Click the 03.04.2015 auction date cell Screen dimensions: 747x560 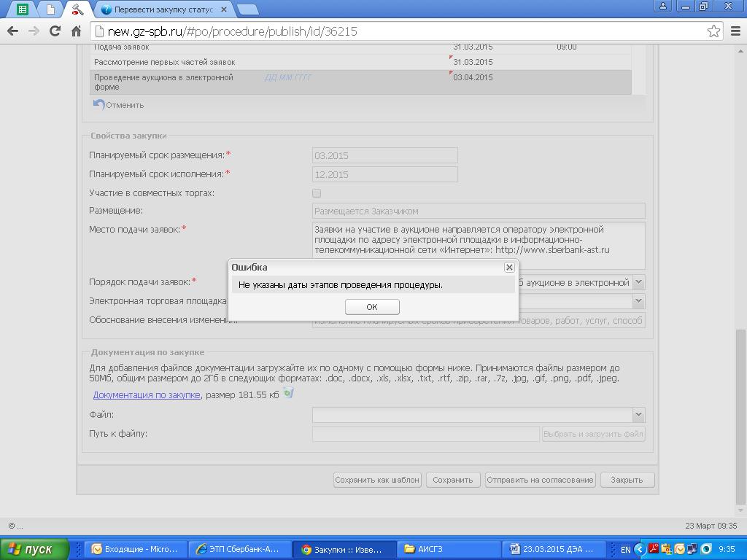pyautogui.click(x=473, y=77)
